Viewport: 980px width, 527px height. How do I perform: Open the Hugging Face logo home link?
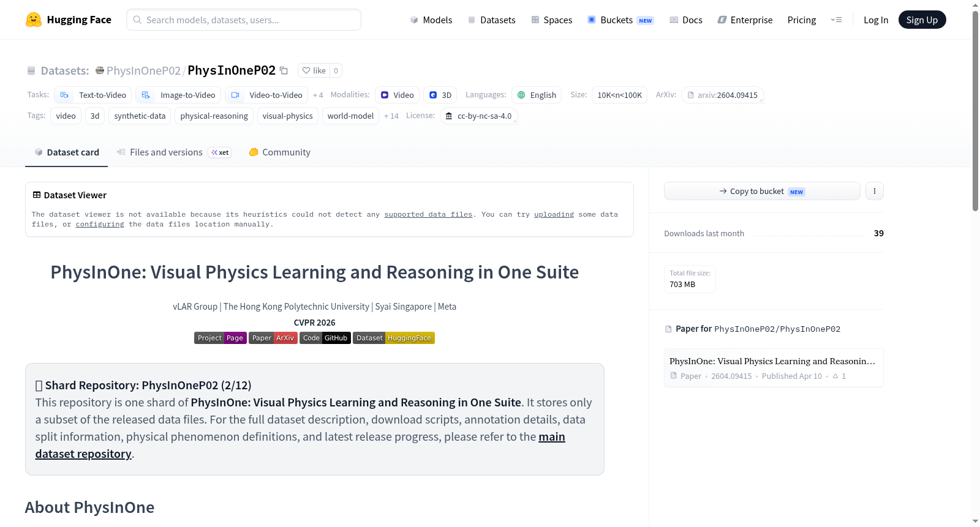pyautogui.click(x=69, y=20)
